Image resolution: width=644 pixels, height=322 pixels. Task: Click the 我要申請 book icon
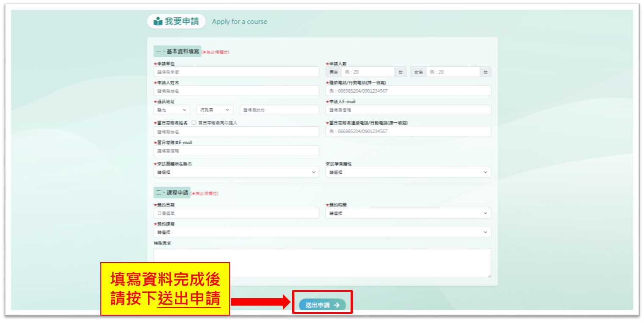158,21
